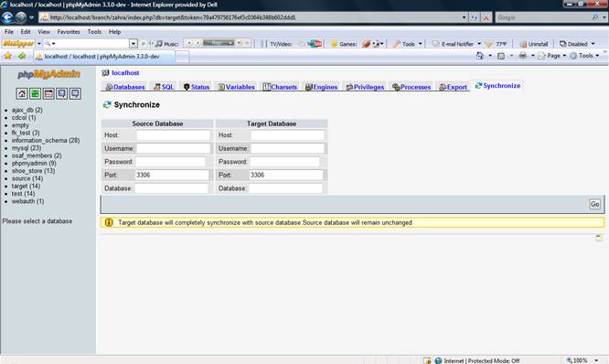This screenshot has height=364, width=609.
Task: Open the Query window icon in sidebar
Action: coord(48,93)
